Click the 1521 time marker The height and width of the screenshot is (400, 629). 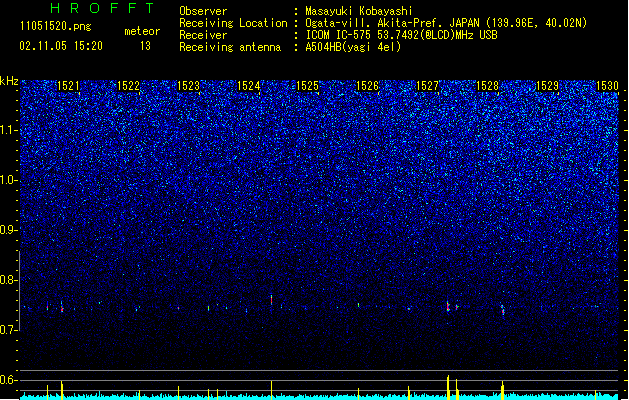pos(69,86)
